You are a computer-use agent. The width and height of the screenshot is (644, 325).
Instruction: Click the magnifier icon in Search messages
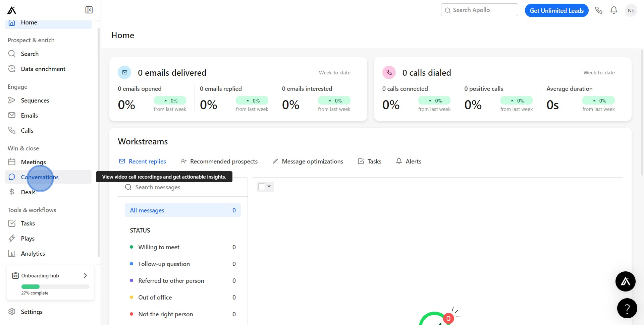point(128,187)
